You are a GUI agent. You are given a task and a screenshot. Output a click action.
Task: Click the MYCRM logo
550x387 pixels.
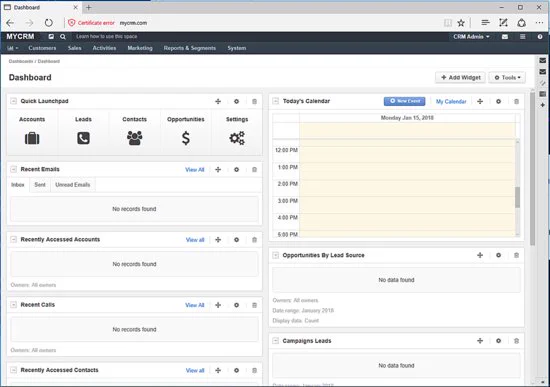20,36
